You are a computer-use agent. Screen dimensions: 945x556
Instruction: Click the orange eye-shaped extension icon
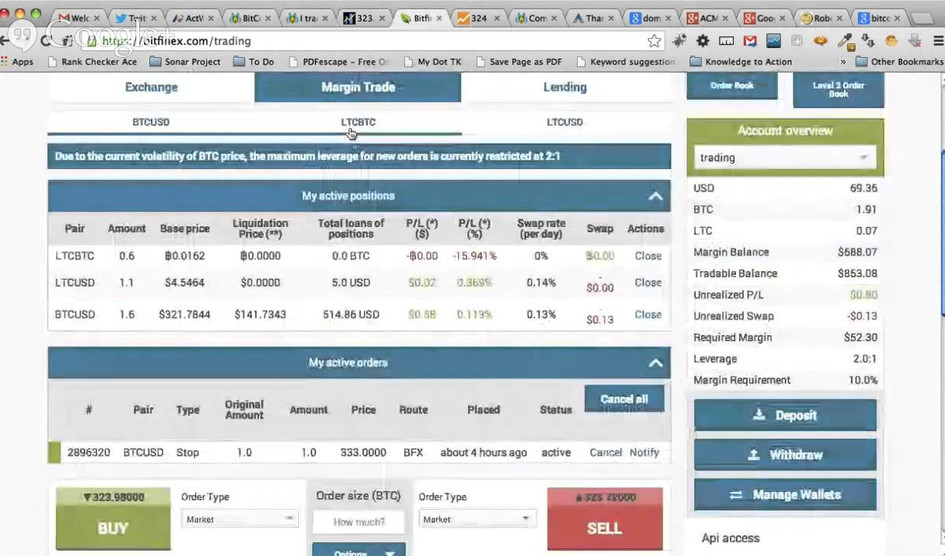click(820, 41)
